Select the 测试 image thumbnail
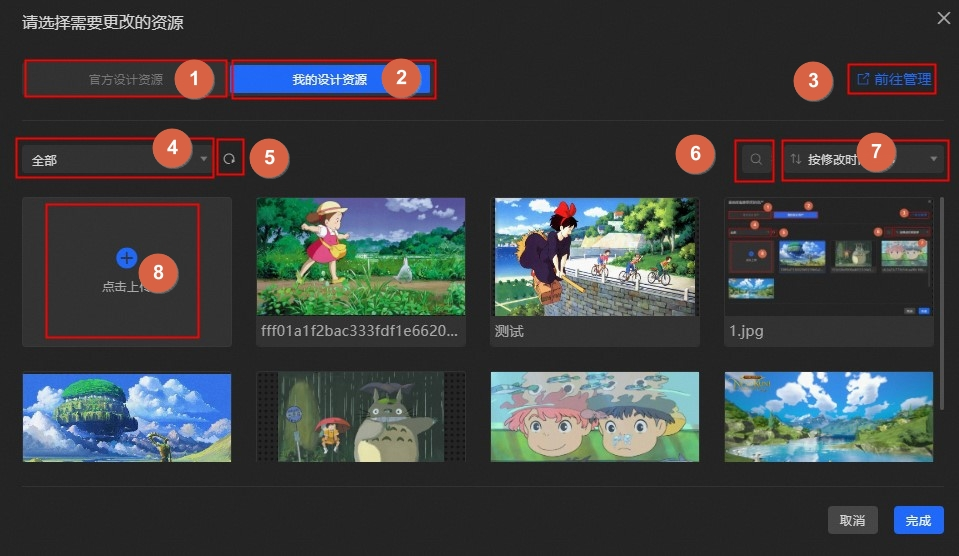 tap(594, 256)
